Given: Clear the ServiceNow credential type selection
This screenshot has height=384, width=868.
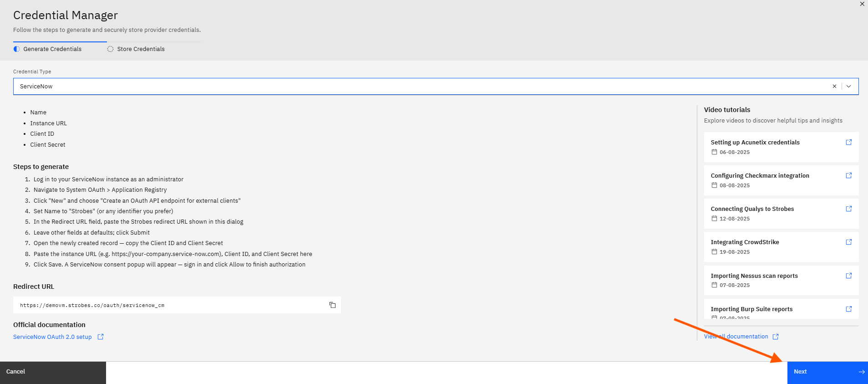Looking at the screenshot, I should [834, 86].
